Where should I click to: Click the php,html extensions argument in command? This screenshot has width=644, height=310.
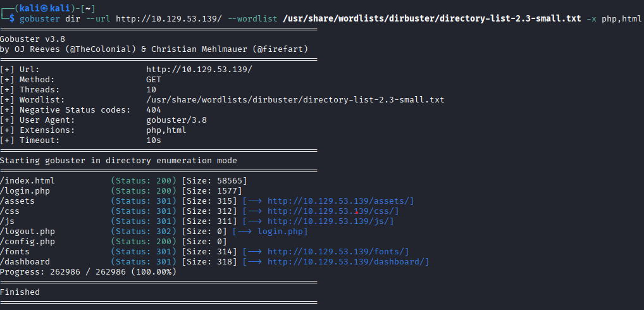[x=621, y=18]
